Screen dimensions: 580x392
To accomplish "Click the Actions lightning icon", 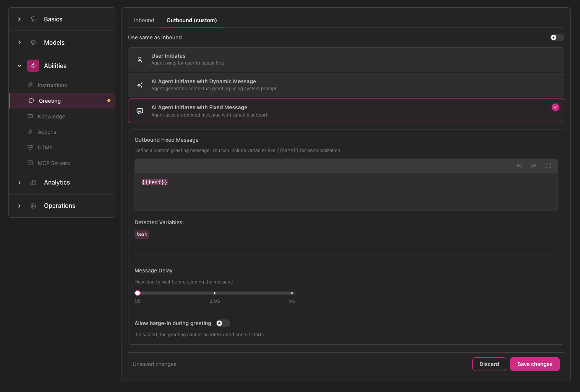I will coord(30,131).
